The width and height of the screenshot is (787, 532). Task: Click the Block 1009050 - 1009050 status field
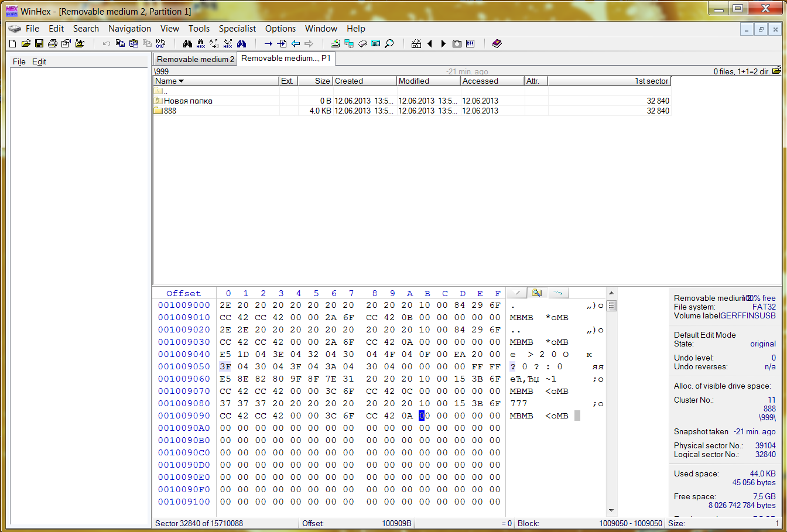pos(590,523)
